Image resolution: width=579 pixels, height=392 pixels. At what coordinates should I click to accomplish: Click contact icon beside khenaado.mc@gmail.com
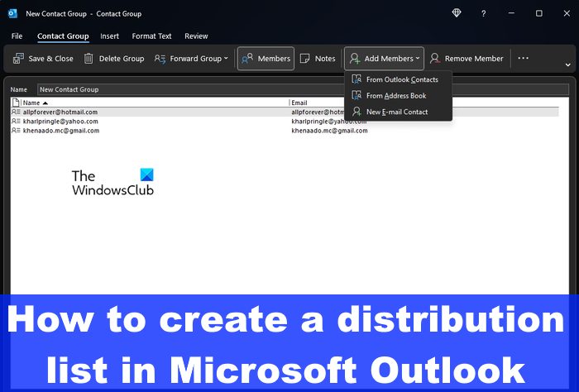pyautogui.click(x=16, y=131)
